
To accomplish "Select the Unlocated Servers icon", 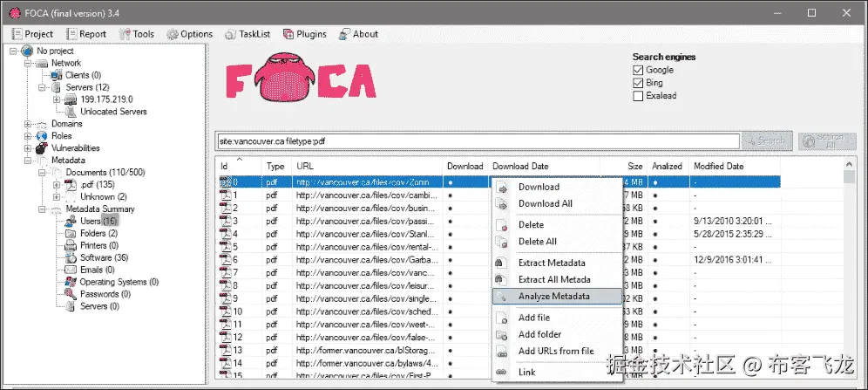I will coord(71,112).
